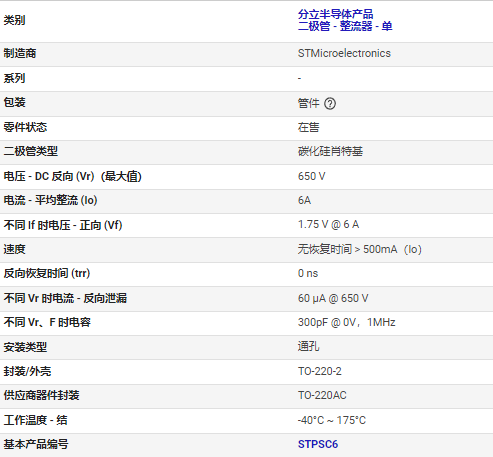Click the 碳化硅肖特基 diode type value
493x457 pixels.
coord(330,151)
